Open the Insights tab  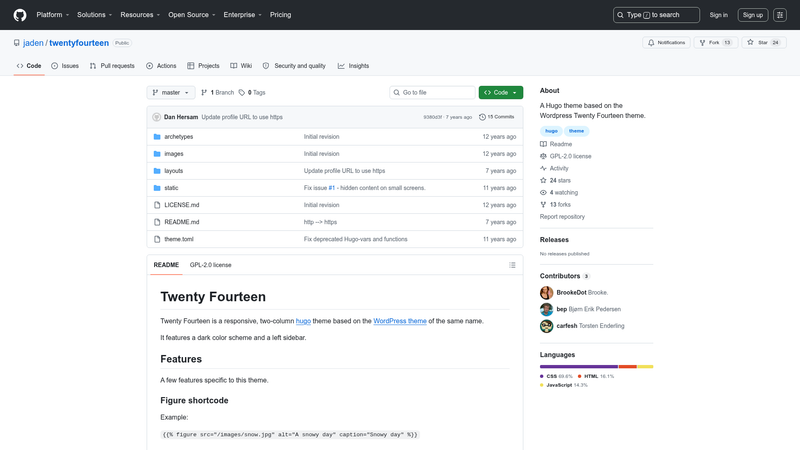353,66
